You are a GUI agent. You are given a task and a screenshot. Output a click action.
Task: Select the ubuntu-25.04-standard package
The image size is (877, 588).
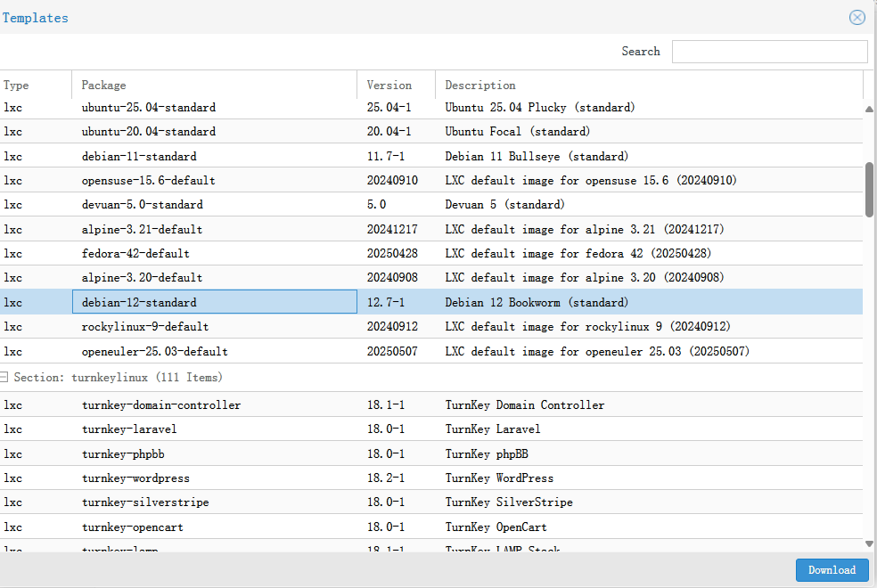coord(148,107)
